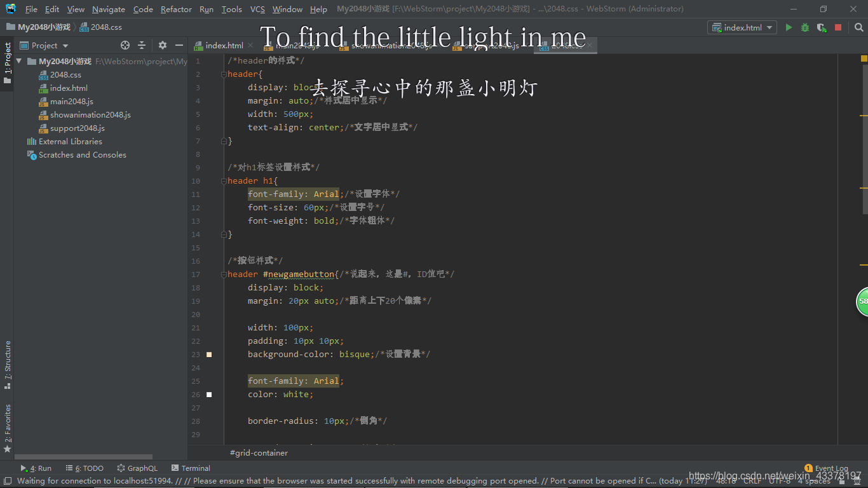Image resolution: width=868 pixels, height=488 pixels.
Task: Toggle the breakpoint on line 23
Action: (209, 354)
